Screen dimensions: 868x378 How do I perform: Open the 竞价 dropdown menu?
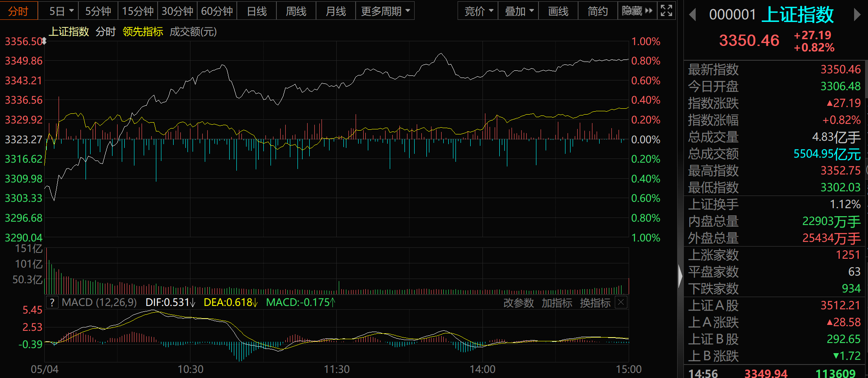click(478, 11)
